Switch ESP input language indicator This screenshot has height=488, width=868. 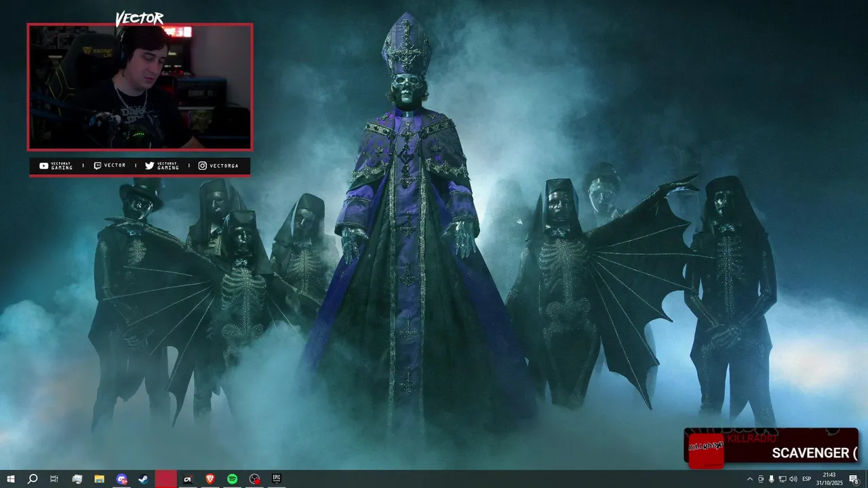(x=806, y=479)
